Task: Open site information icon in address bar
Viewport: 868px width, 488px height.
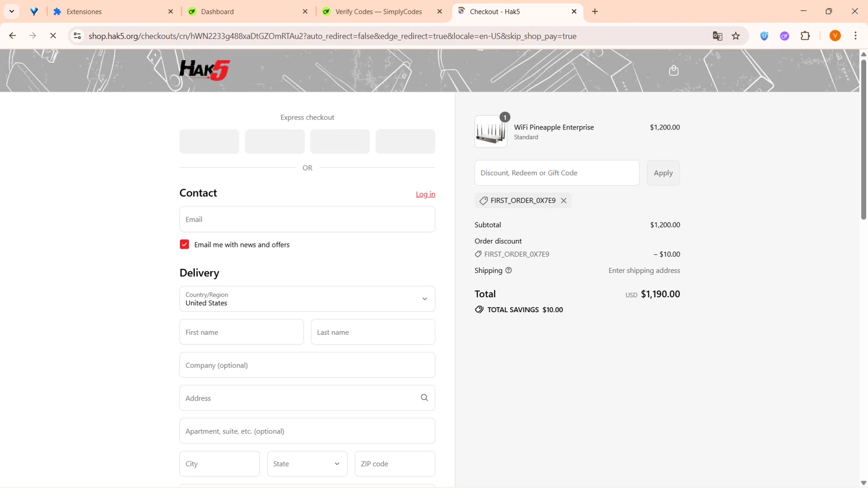Action: click(x=77, y=36)
